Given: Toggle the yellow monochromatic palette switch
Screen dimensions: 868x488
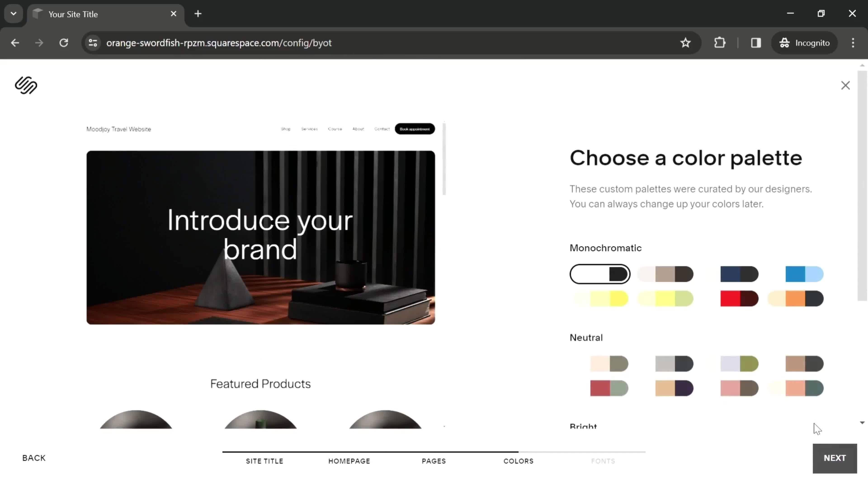Looking at the screenshot, I should tap(601, 298).
